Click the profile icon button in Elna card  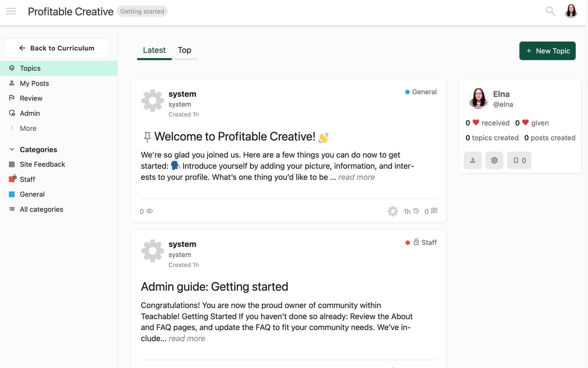[473, 161]
